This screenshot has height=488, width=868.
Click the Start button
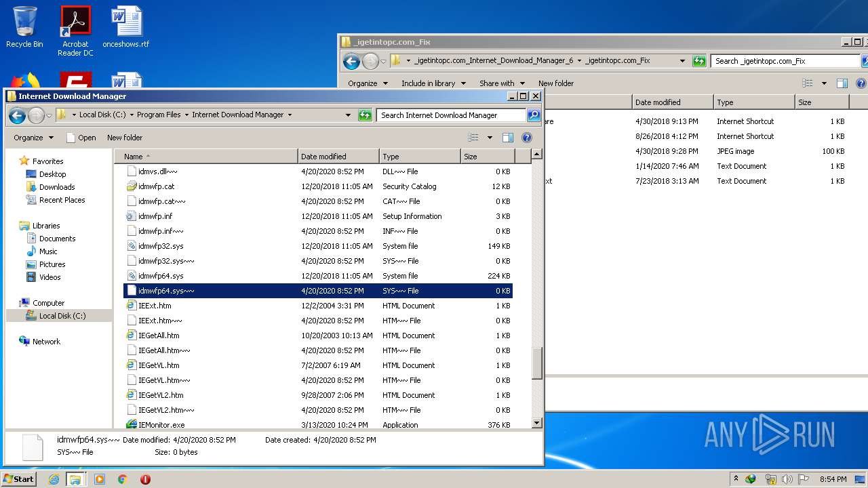tap(19, 479)
